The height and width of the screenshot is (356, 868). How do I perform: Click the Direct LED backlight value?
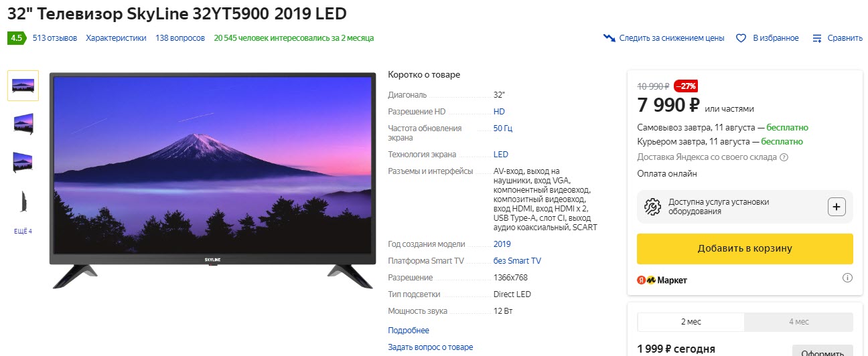512,294
